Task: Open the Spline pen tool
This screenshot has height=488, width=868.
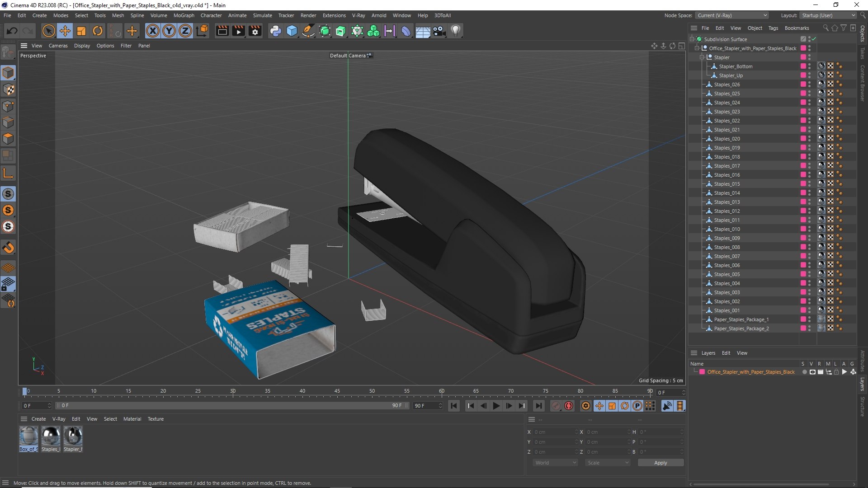Action: (308, 31)
